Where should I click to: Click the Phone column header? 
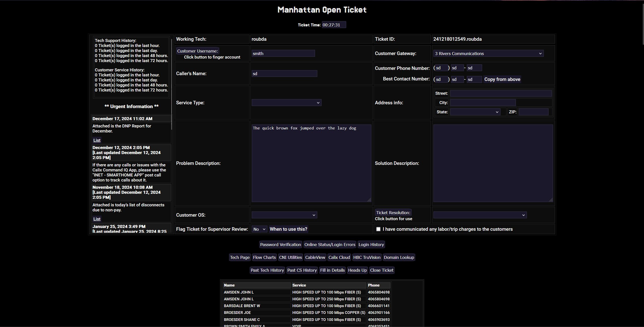coord(378,285)
